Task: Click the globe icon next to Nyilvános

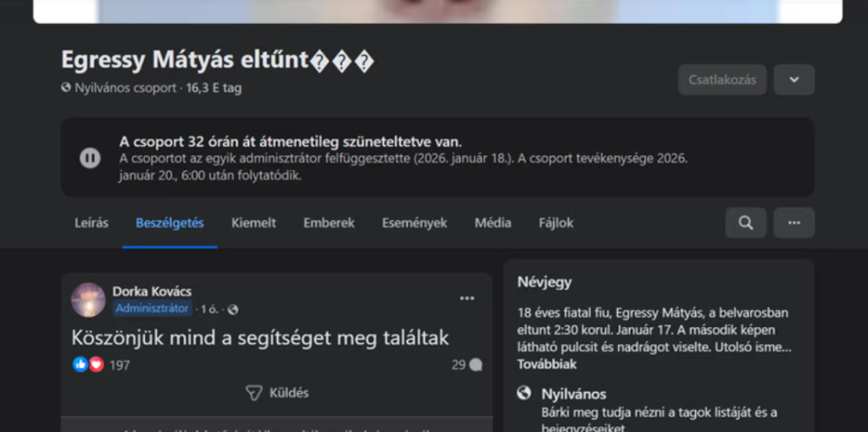Action: point(524,394)
